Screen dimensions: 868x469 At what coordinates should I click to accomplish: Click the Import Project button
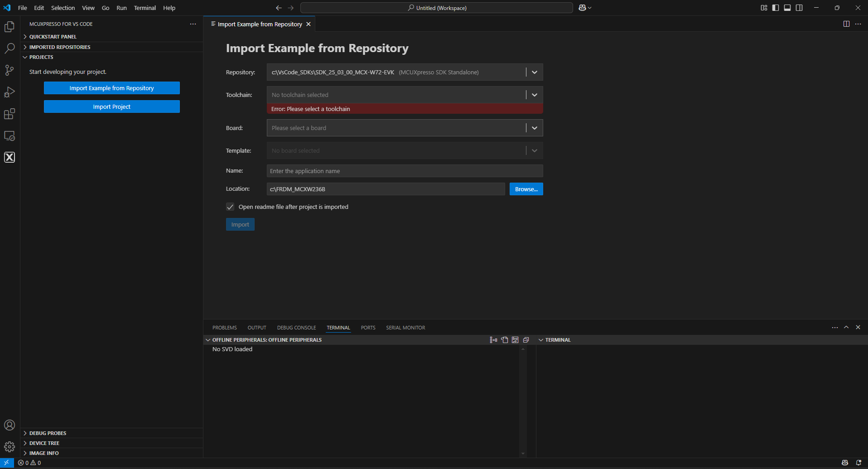pyautogui.click(x=111, y=106)
